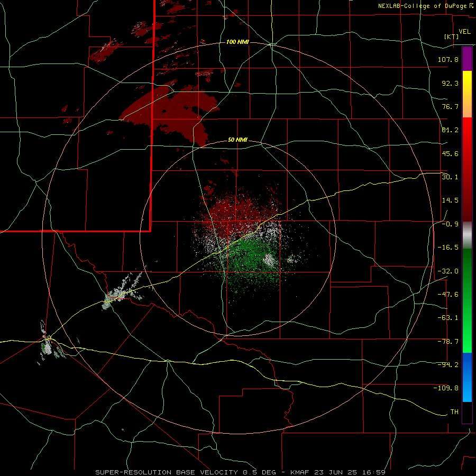476x476 pixels.
Task: Click the 50 NMI range ring label
Action: (x=237, y=140)
